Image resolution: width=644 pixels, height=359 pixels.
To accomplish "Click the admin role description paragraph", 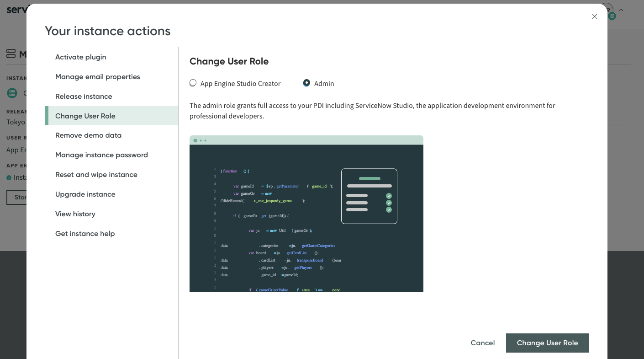I will (372, 111).
